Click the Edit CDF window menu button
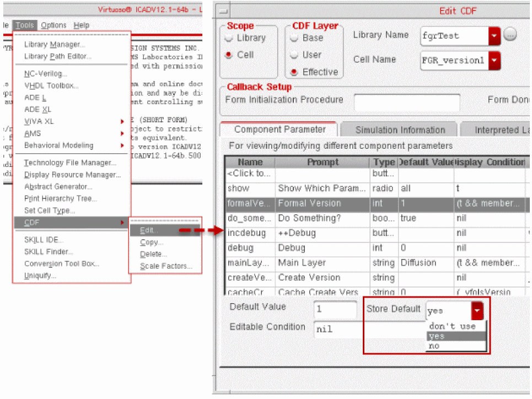 222,10
